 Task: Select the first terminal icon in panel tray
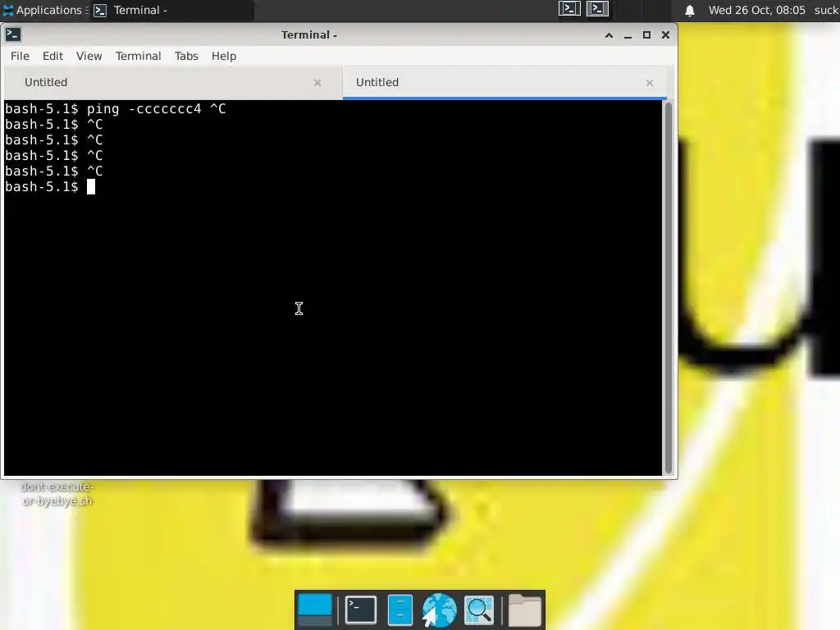[x=569, y=8]
